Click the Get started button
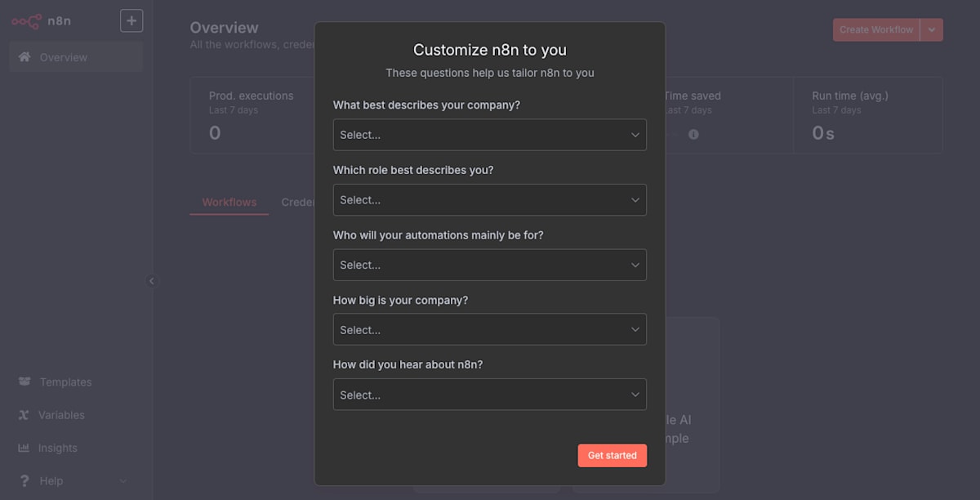Screen dimensions: 980x500 point(612,455)
